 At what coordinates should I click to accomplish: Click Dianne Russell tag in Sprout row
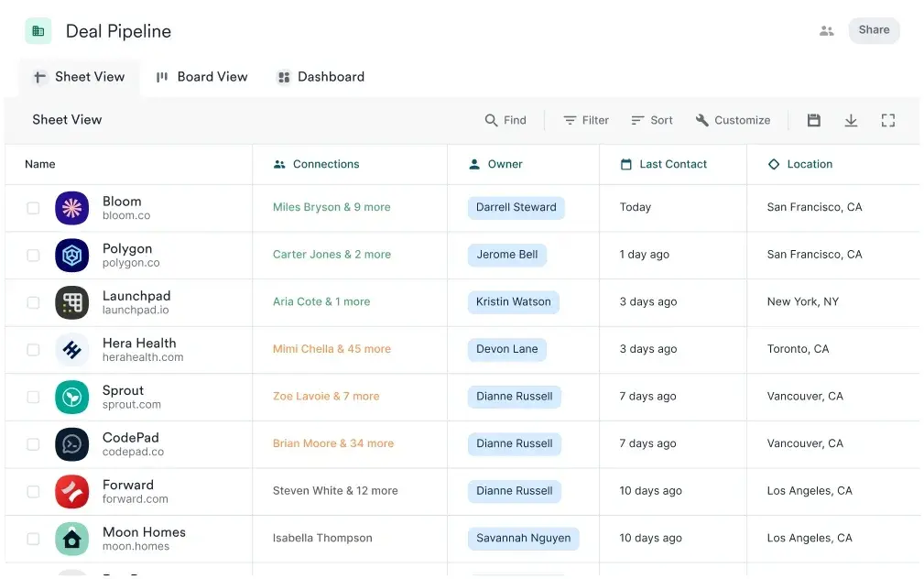point(515,397)
